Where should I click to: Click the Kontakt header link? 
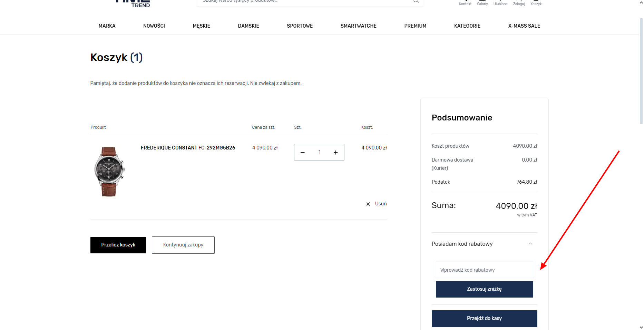pos(465,3)
